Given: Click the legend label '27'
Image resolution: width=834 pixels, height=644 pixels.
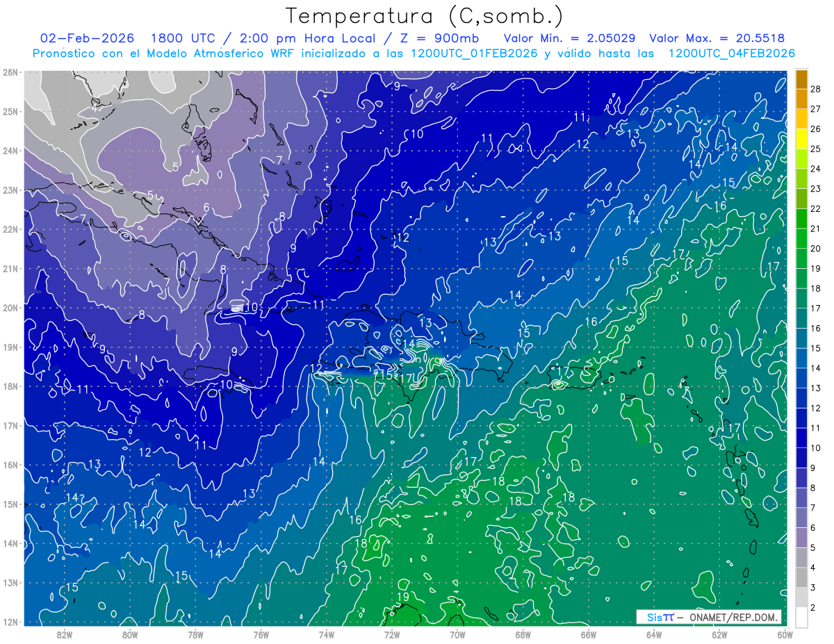Looking at the screenshot, I should click(x=815, y=108).
